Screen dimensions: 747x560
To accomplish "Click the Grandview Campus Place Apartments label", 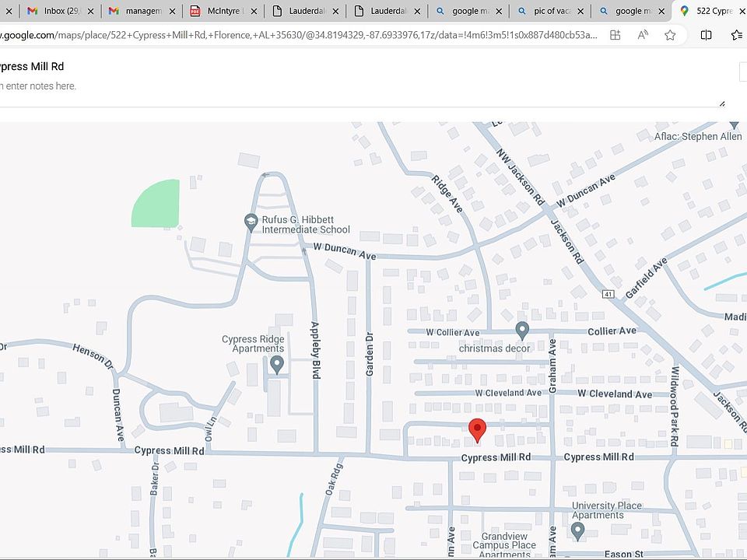I will [x=505, y=545].
